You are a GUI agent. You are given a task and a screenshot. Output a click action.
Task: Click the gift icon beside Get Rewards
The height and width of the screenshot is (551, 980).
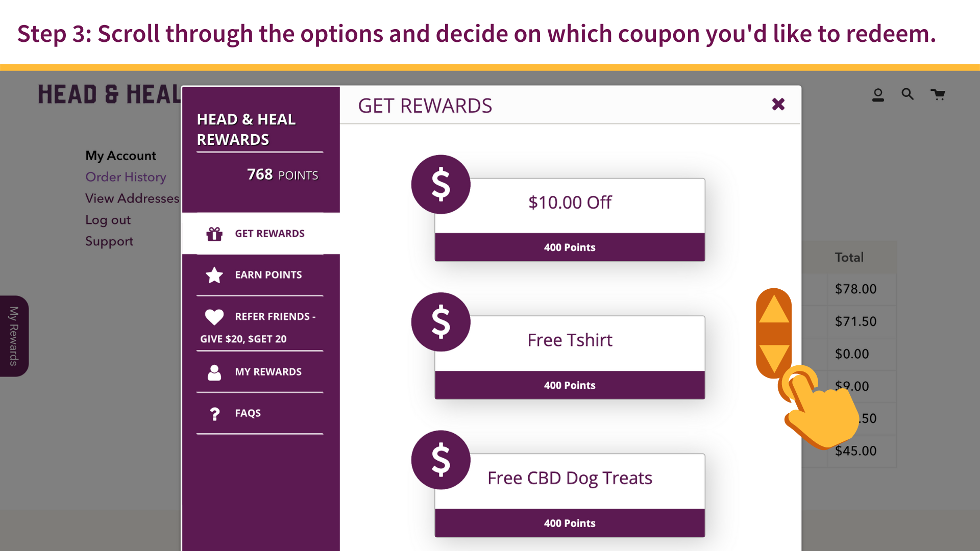pos(214,234)
